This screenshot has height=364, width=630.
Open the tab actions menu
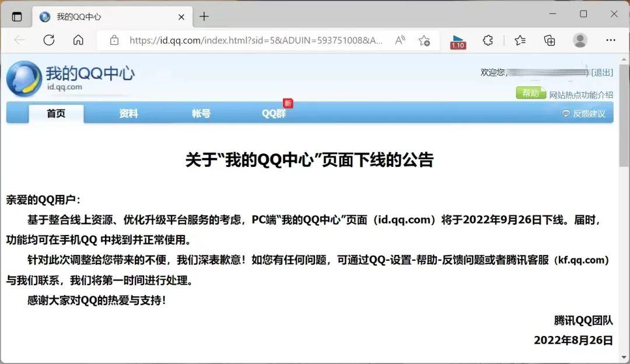coord(17,16)
